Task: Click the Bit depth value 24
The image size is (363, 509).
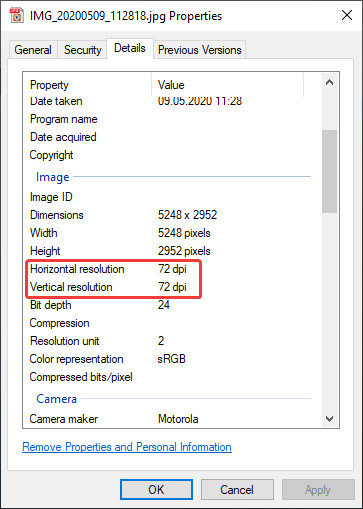Action: pyautogui.click(x=164, y=305)
